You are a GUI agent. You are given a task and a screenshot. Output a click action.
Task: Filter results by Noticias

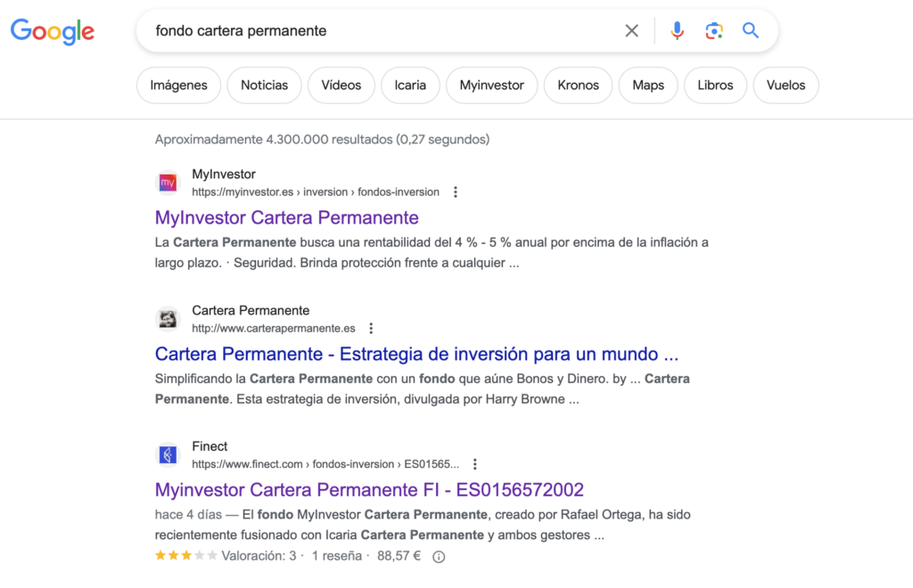pyautogui.click(x=264, y=86)
